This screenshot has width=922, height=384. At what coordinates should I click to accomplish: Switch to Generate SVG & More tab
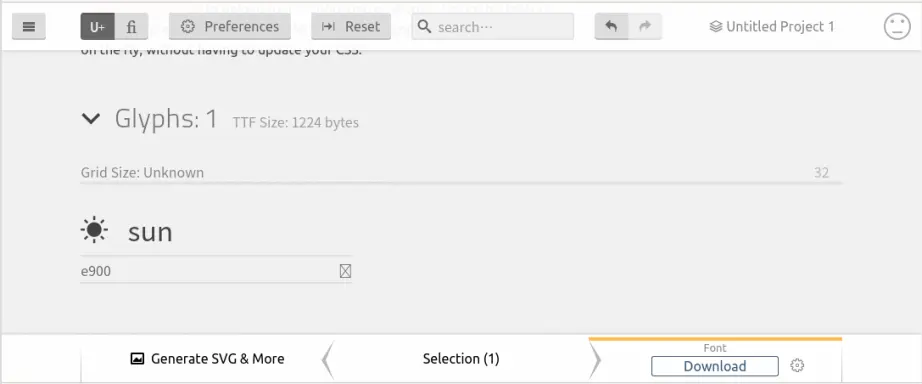pos(207,359)
